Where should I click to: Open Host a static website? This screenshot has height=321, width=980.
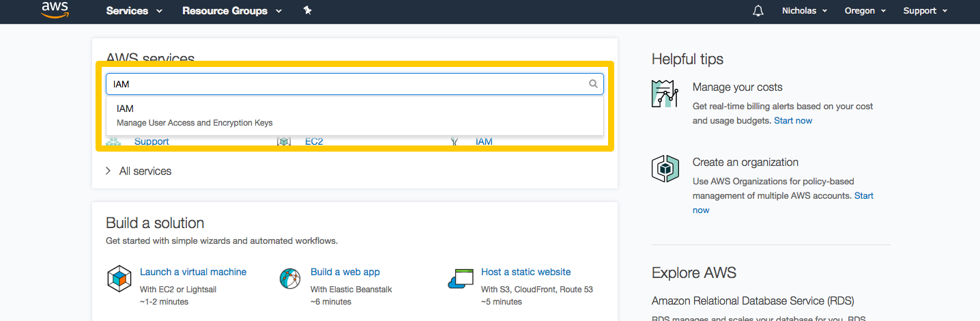pyautogui.click(x=525, y=272)
